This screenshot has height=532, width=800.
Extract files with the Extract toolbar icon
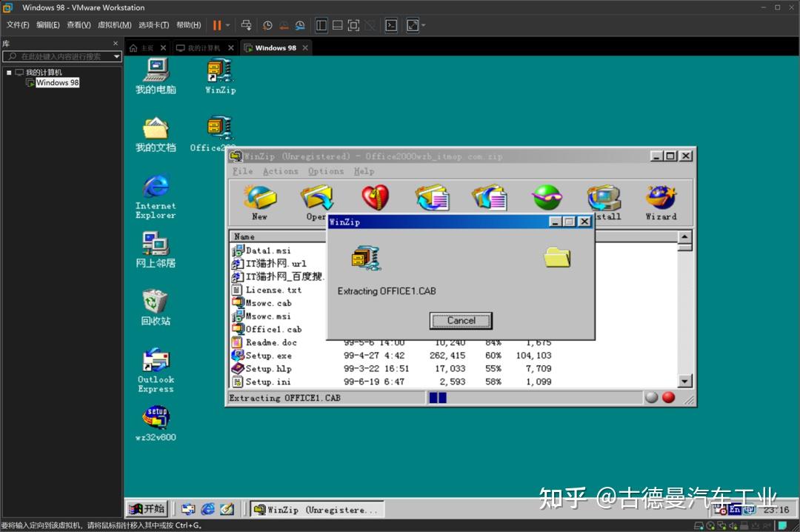(x=489, y=196)
